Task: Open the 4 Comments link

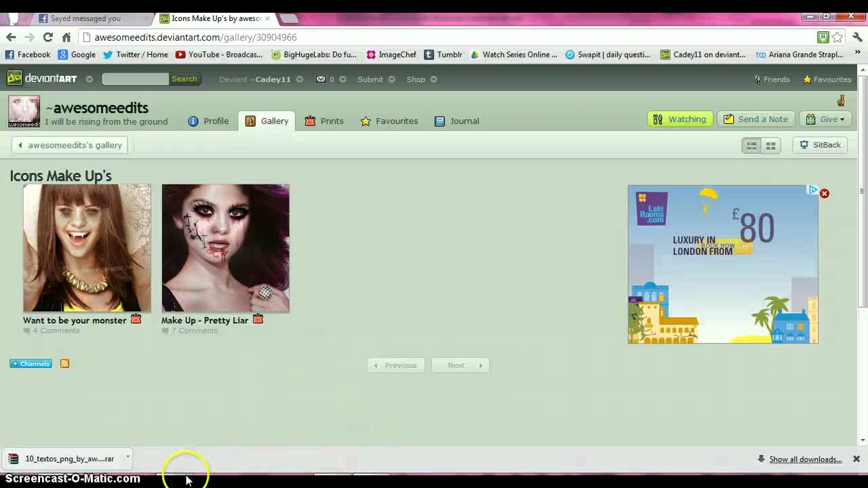Action: [x=56, y=331]
